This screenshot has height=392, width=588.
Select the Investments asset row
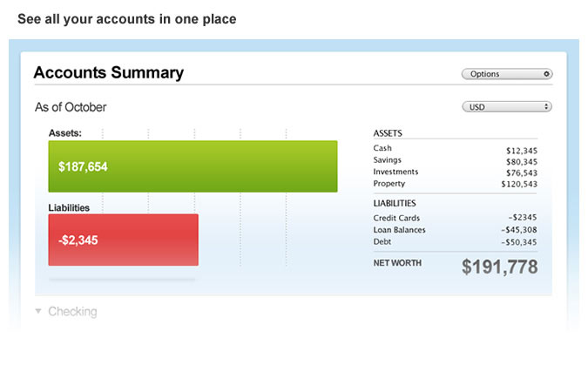pyautogui.click(x=455, y=172)
